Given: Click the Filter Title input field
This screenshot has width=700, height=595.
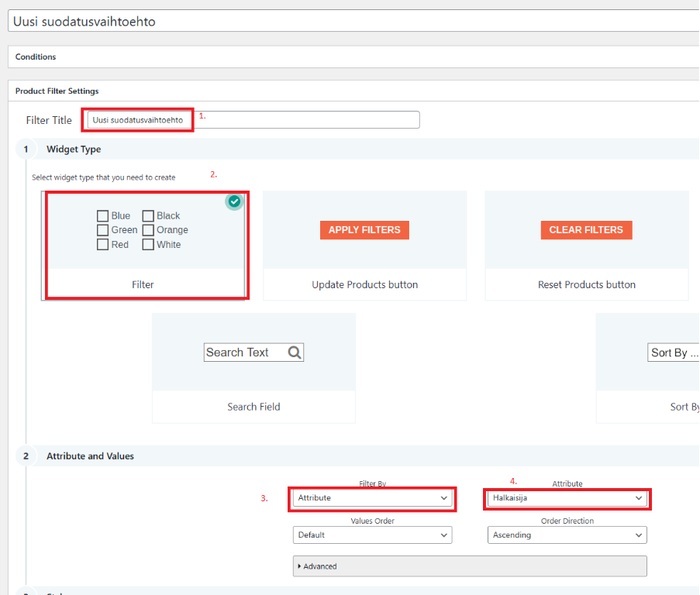Looking at the screenshot, I should (x=253, y=120).
